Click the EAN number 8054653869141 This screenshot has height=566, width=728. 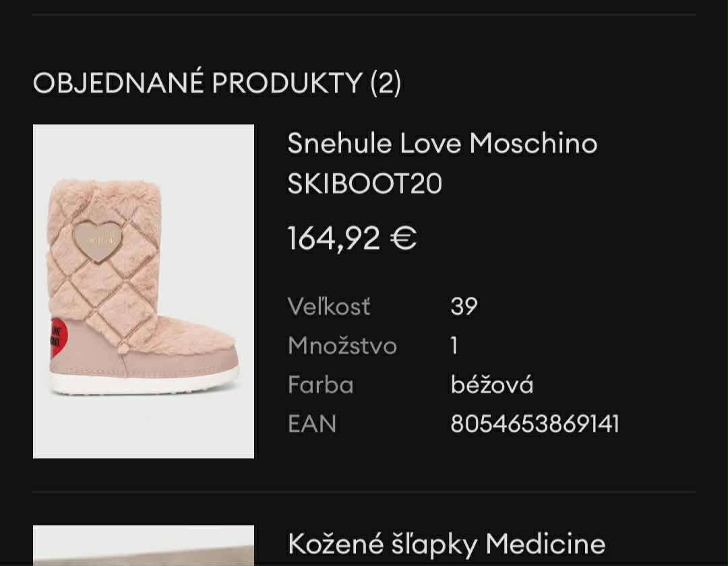coord(535,424)
